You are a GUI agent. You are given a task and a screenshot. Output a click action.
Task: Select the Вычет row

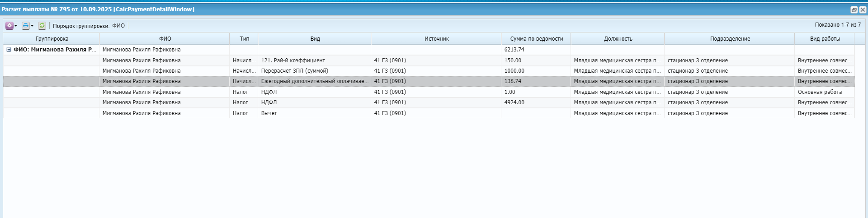tap(429, 113)
